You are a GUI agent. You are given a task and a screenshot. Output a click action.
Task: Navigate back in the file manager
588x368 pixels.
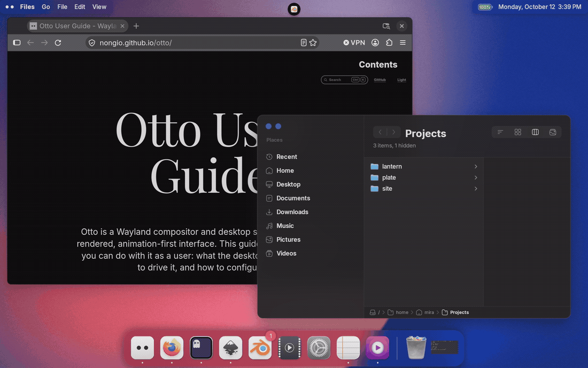[380, 132]
